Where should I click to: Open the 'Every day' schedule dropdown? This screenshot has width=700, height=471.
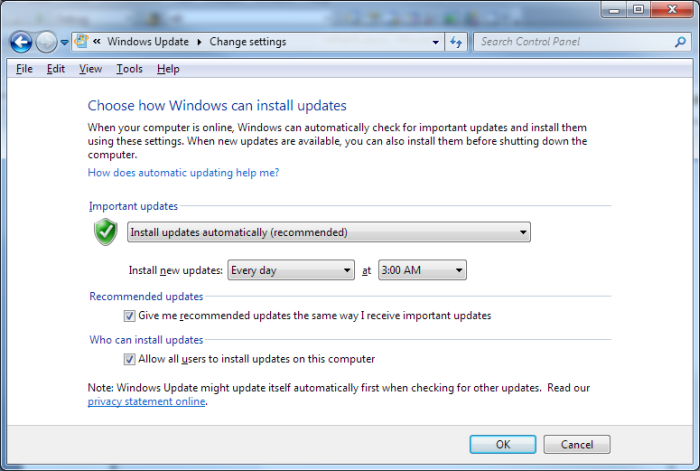coord(291,270)
